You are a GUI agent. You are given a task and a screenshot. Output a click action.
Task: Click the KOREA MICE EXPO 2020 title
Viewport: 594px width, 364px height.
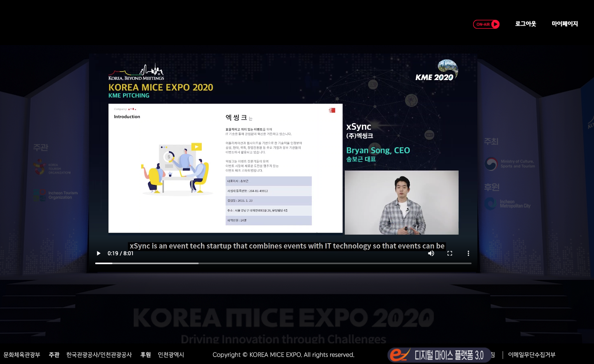(x=161, y=87)
